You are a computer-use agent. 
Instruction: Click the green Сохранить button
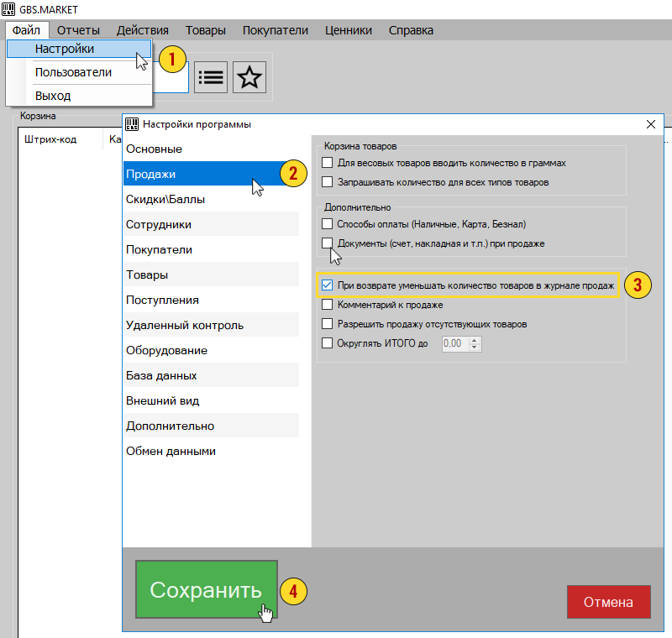[207, 589]
